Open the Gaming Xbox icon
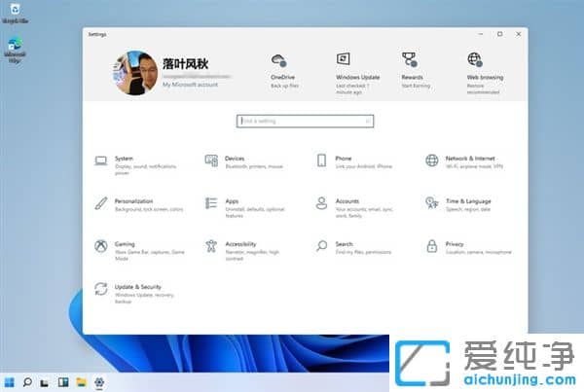Screen dimensions: 584x392 point(100,246)
